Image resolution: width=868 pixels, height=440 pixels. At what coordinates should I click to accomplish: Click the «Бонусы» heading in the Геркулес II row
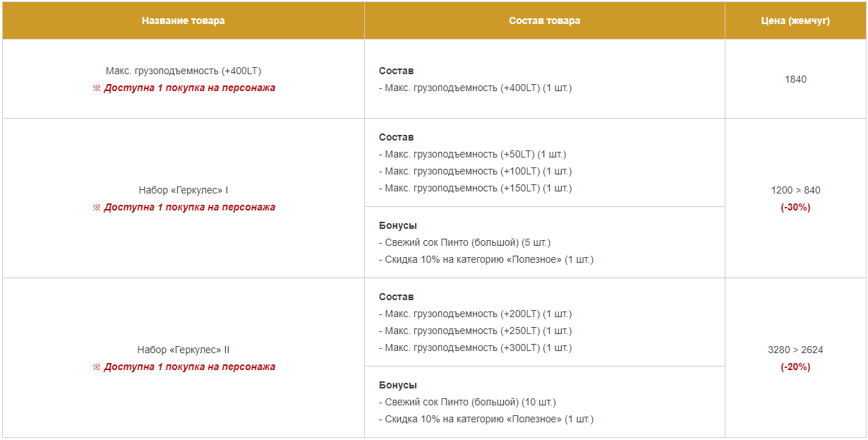(398, 385)
